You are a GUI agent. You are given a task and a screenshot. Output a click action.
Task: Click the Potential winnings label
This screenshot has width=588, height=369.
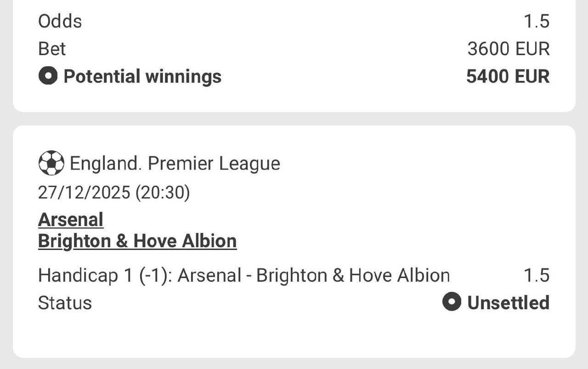[142, 76]
